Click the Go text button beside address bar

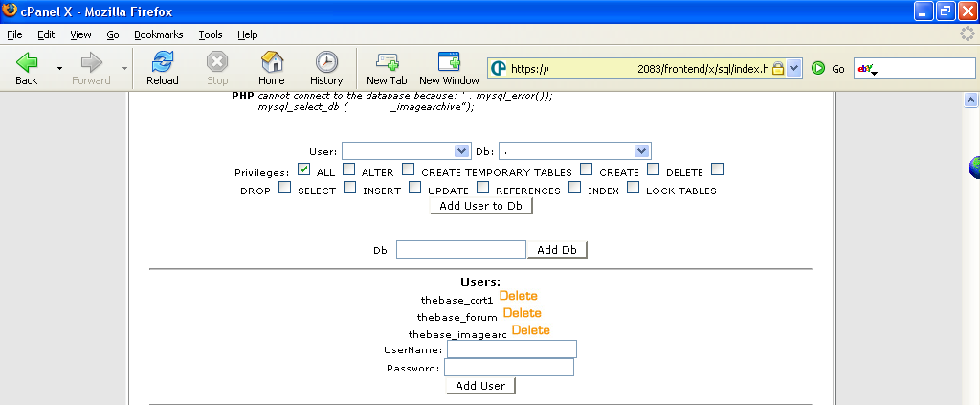click(838, 69)
